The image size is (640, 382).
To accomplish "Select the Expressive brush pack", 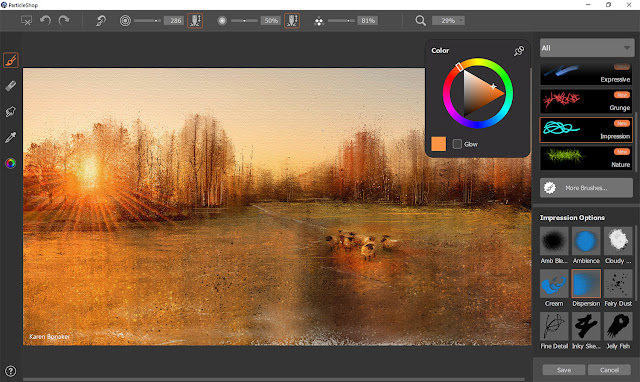I will tap(586, 74).
